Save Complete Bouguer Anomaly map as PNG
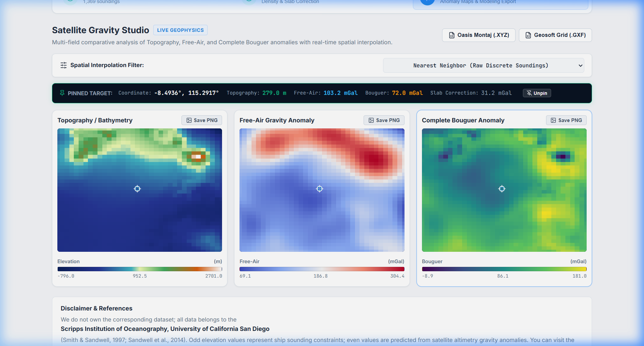Image resolution: width=644 pixels, height=346 pixels. tap(566, 120)
